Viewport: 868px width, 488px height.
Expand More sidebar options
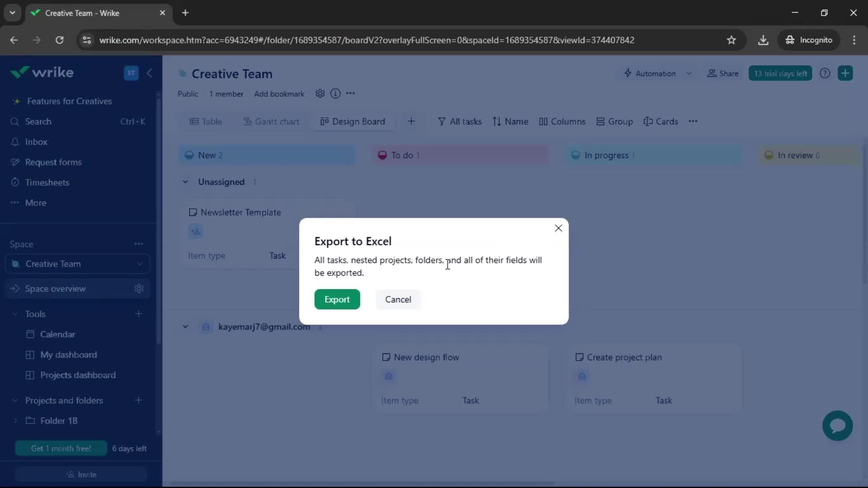click(x=36, y=203)
